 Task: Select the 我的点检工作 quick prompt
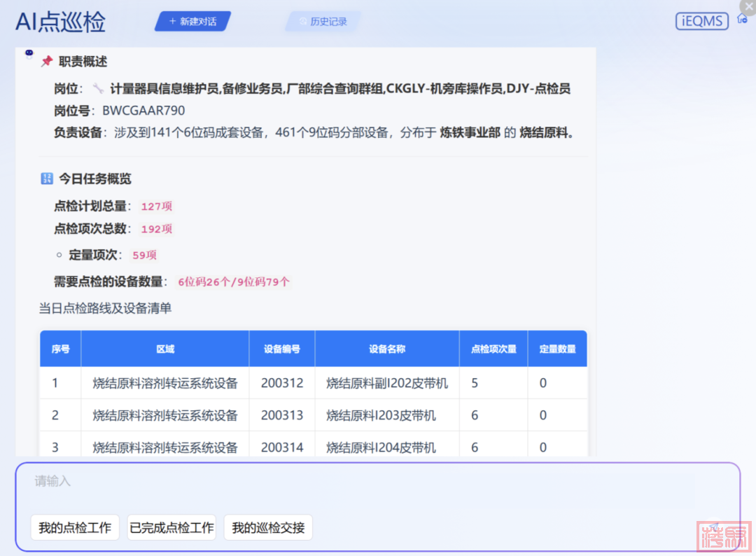point(75,528)
